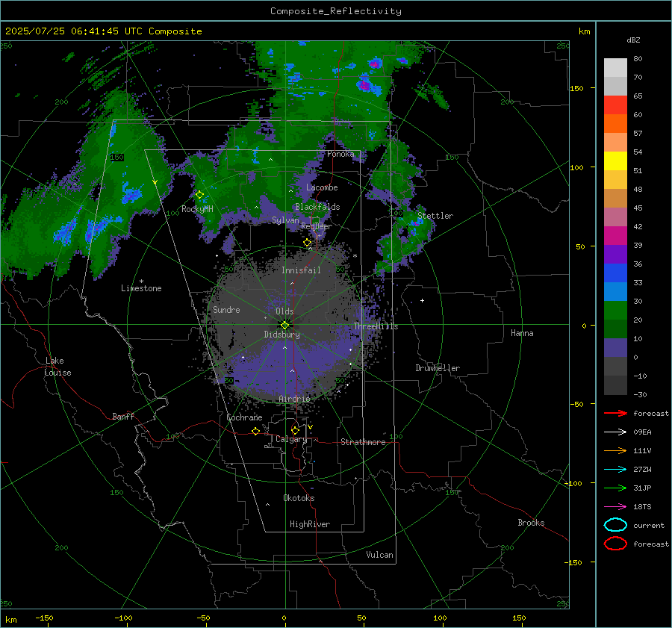672x628 pixels.
Task: Click the Lacombe city label
Action: click(322, 187)
